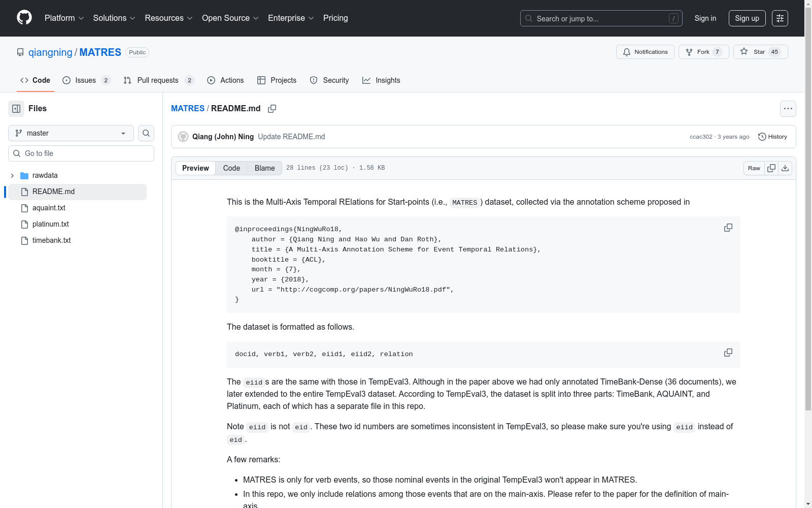Viewport: 812px width, 508px height.
Task: Download the raw file icon
Action: tap(785, 168)
